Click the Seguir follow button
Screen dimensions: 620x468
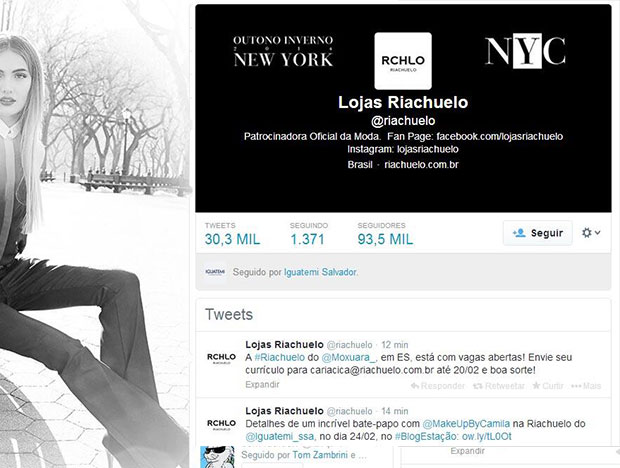(537, 233)
